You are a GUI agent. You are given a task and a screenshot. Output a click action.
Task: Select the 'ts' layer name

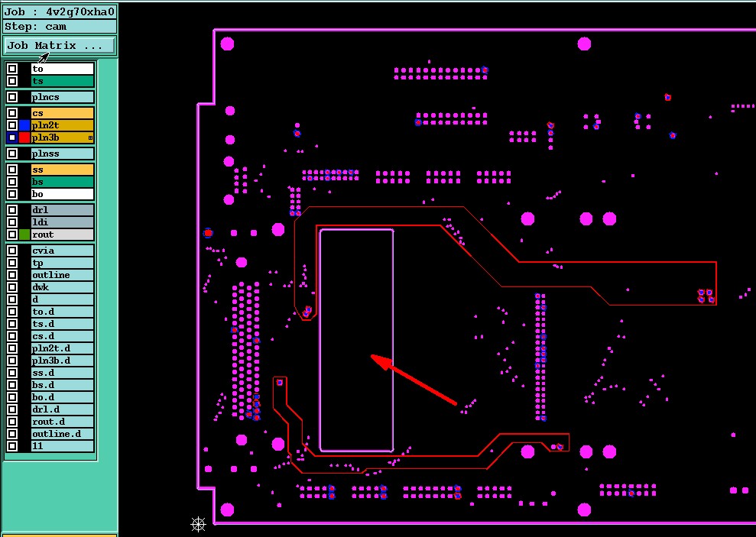[62, 81]
